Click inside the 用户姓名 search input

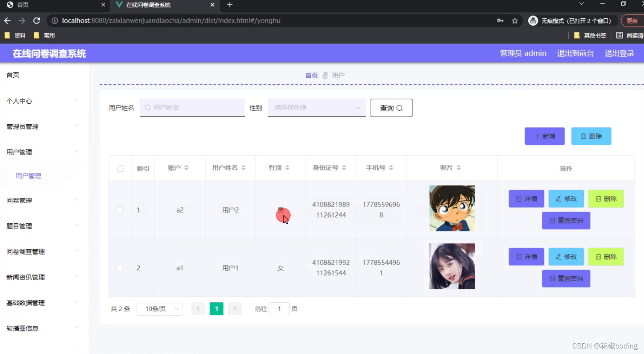[191, 108]
